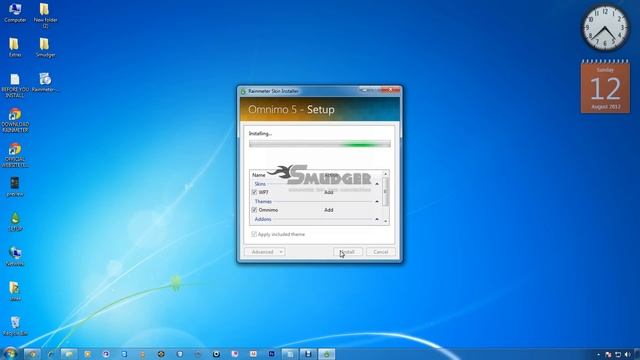Click the calendar gadget showing 12

click(605, 87)
